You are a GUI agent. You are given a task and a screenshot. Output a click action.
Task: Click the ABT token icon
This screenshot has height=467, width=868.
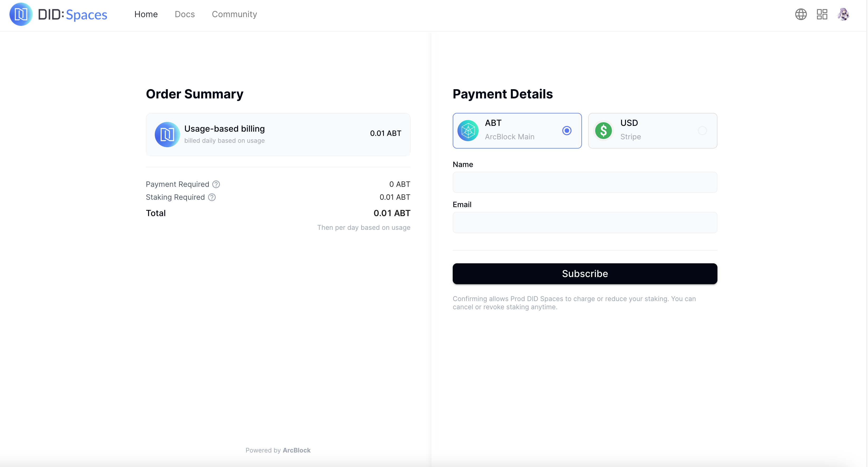[x=468, y=131]
